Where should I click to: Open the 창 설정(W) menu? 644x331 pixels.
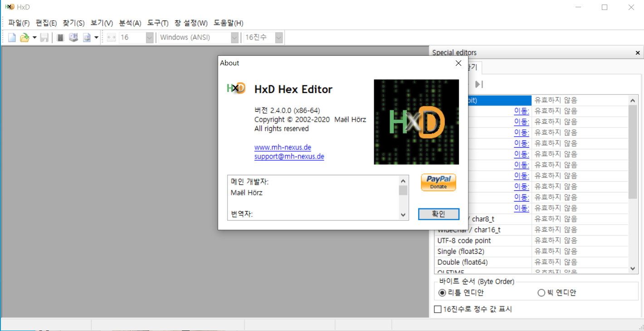click(x=191, y=23)
